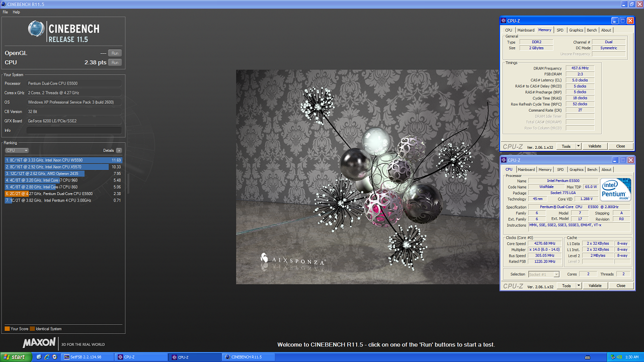Switch to CINEBENCH R11.5 taskbar button

(x=249, y=357)
